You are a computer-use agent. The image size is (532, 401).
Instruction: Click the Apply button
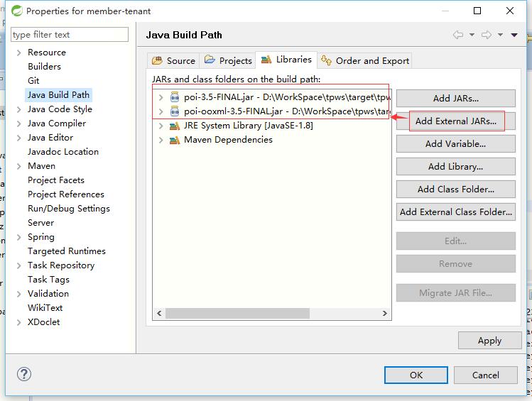coord(489,341)
